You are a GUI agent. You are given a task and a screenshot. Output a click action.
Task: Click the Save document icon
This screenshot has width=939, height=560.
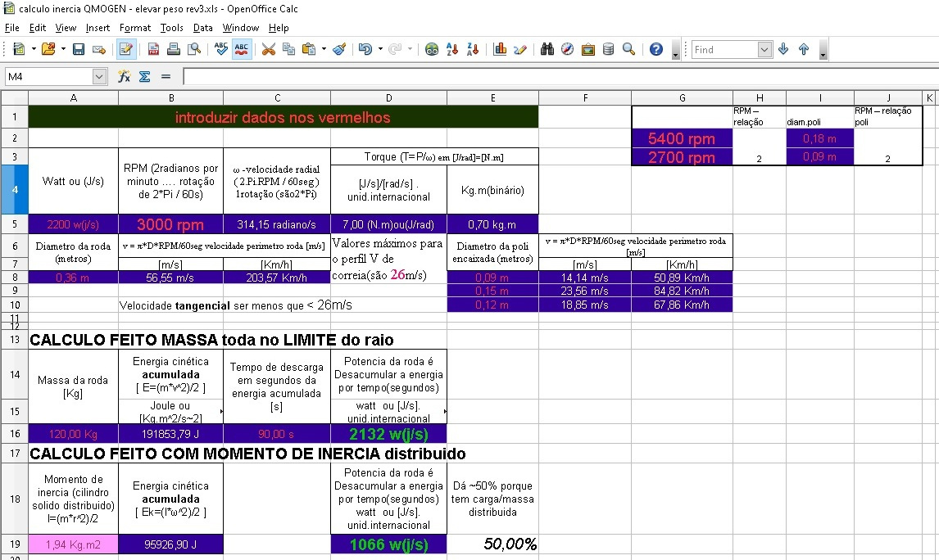79,49
